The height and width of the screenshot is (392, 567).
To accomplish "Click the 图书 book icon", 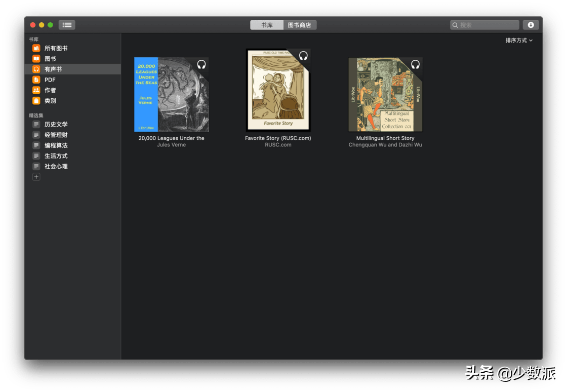I will point(36,59).
